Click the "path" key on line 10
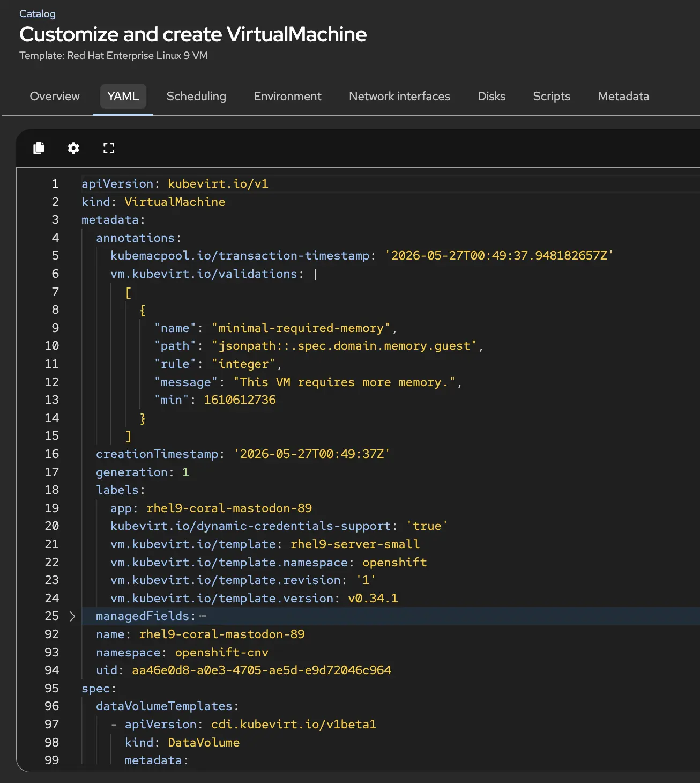This screenshot has height=783, width=700. click(x=175, y=346)
